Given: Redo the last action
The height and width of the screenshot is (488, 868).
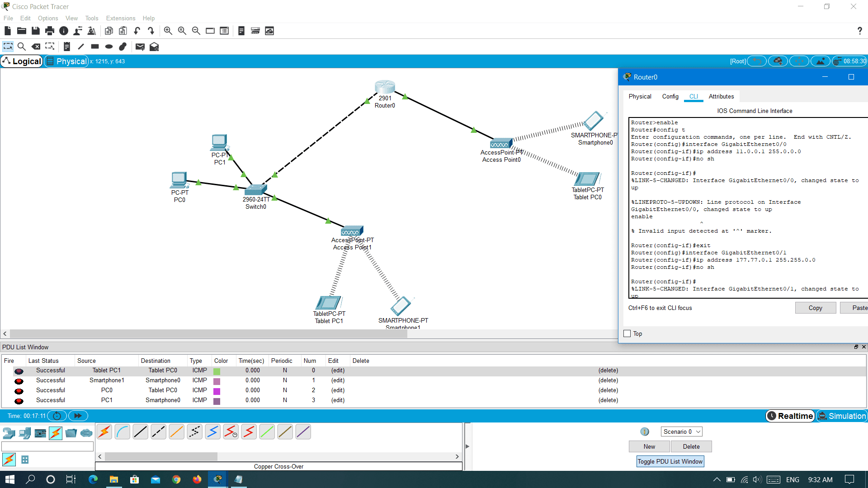Looking at the screenshot, I should pos(151,31).
